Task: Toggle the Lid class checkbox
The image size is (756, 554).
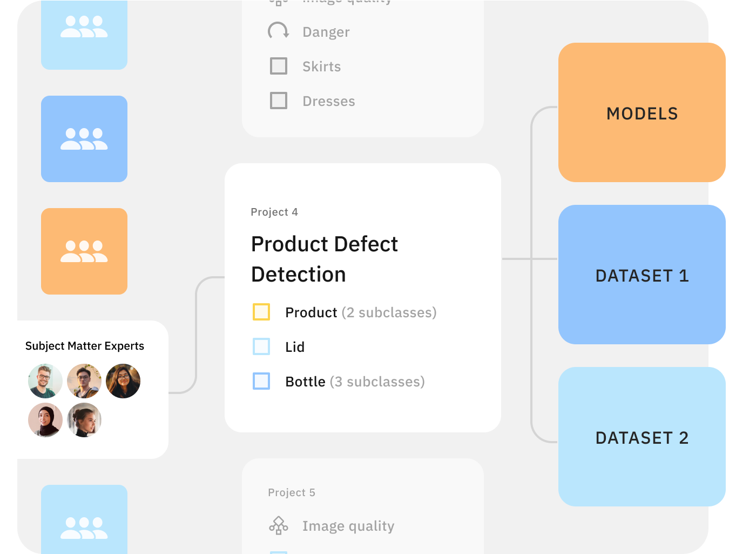Action: click(261, 346)
